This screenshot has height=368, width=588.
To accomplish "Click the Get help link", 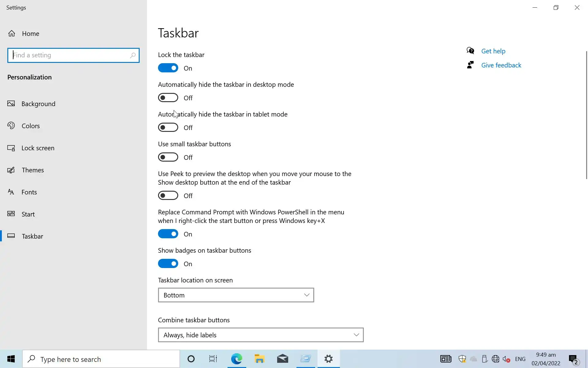I will point(493,51).
